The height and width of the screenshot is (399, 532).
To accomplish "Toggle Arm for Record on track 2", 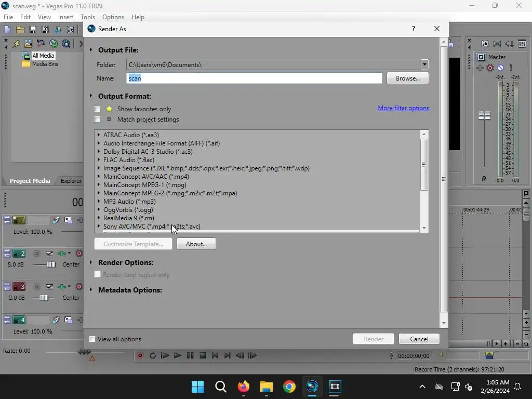I will click(x=37, y=254).
